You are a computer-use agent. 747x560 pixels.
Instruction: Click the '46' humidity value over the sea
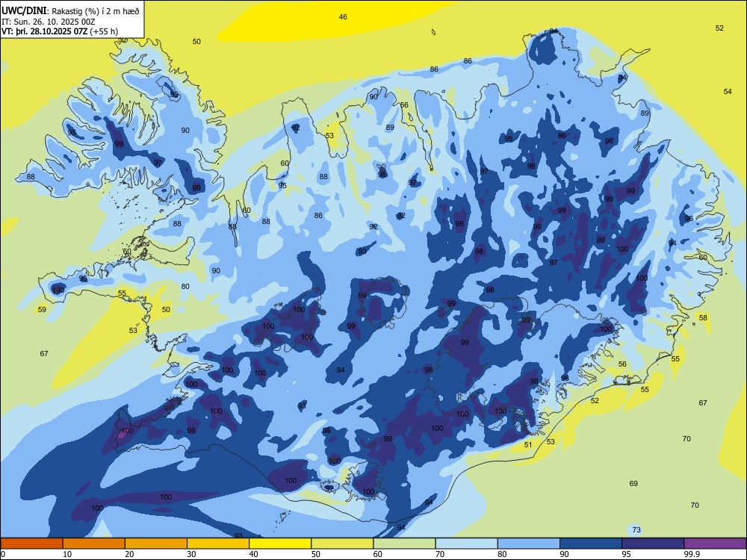343,16
